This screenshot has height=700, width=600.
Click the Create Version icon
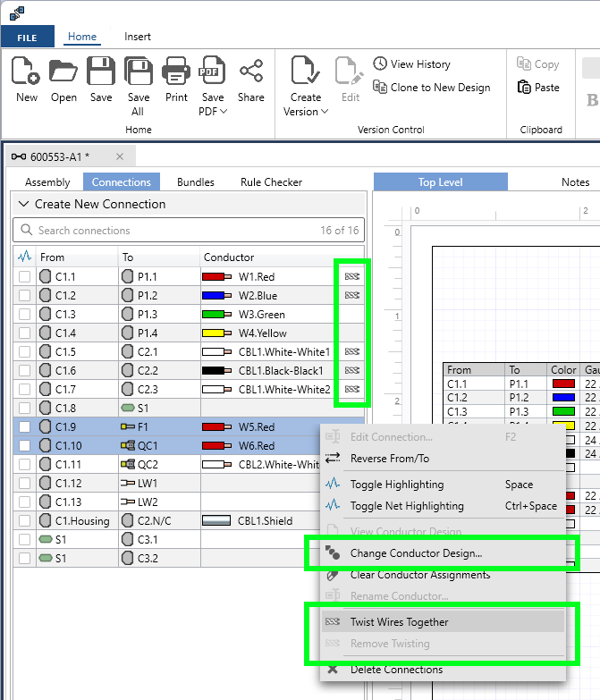coord(305,71)
